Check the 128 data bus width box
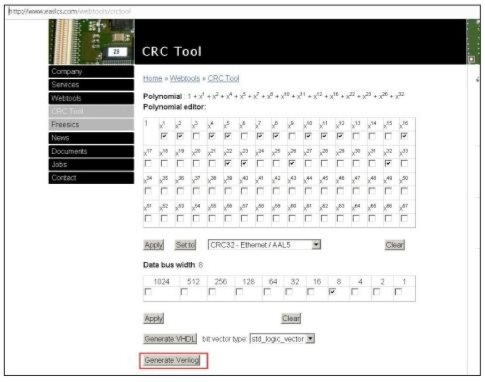The height and width of the screenshot is (382, 485). 239,292
